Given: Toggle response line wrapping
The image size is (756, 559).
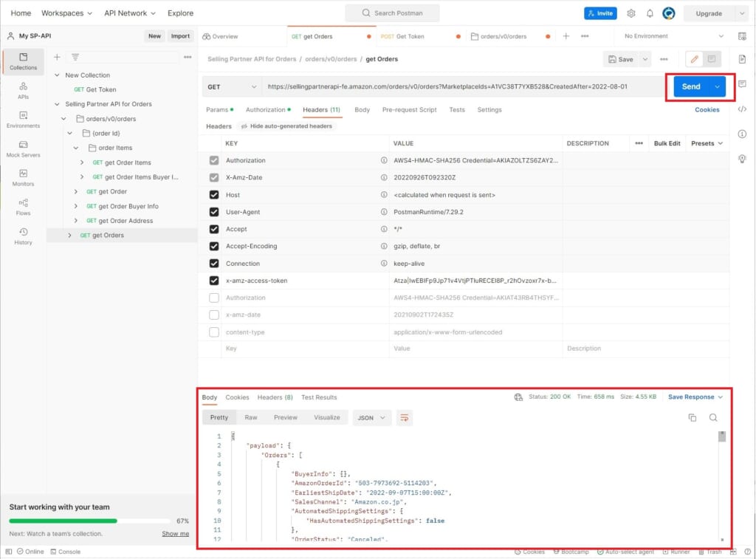Looking at the screenshot, I should pos(404,418).
